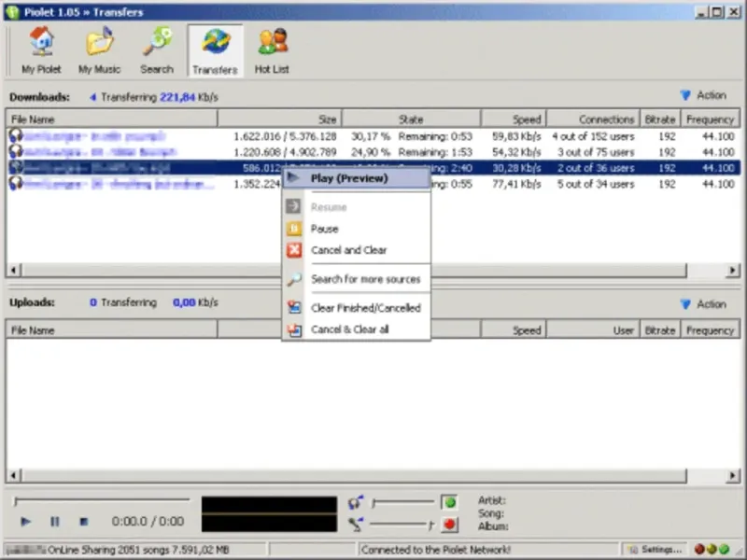Screen dimensions: 747x560
Task: Sort downloads by Frequency column
Action: tap(710, 119)
